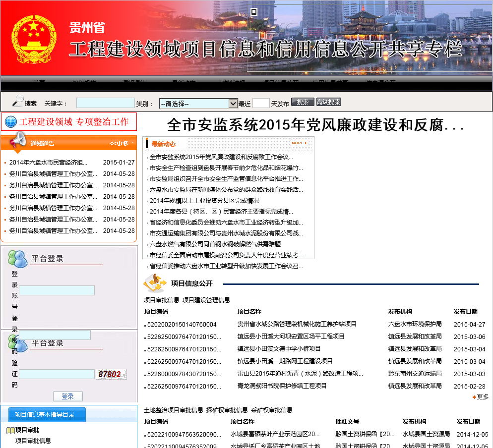Open 项目审批信息 in the directory tree
The height and width of the screenshot is (448, 493).
(x=33, y=441)
